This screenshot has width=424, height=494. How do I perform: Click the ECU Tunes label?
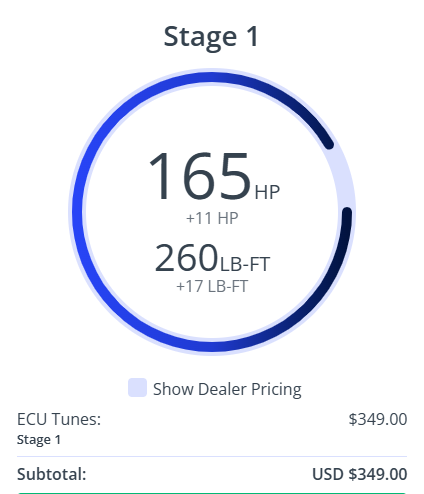59,419
